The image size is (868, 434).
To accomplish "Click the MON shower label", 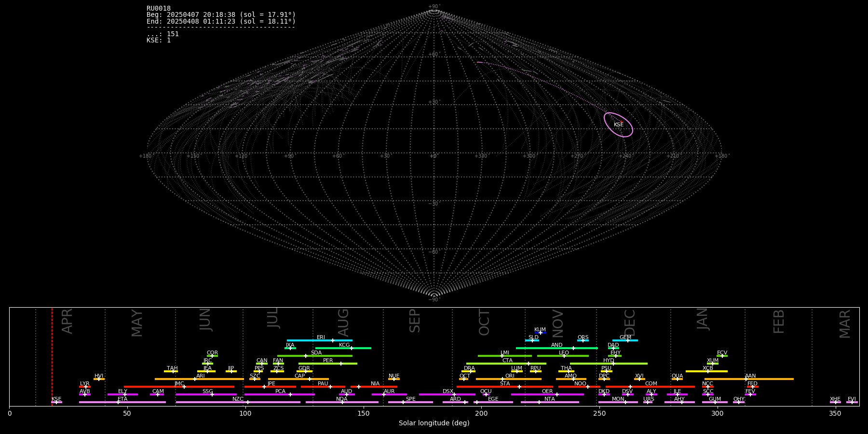I will 618,399.
